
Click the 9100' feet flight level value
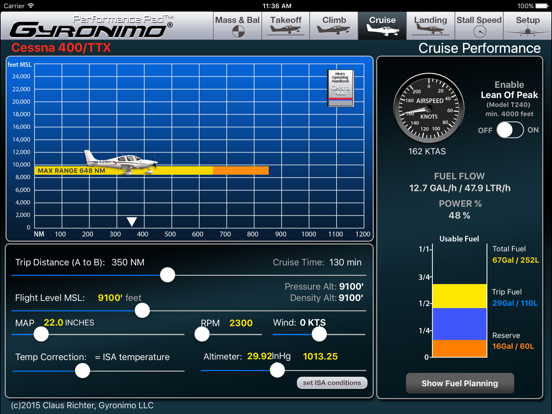(119, 298)
